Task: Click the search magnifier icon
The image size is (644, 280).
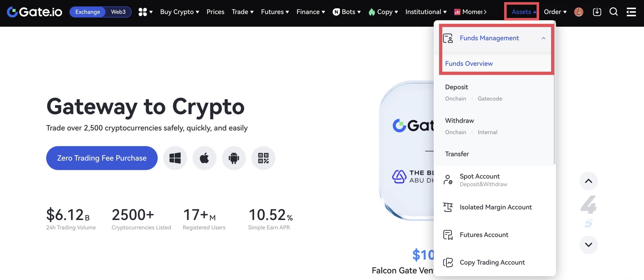Action: [x=613, y=12]
